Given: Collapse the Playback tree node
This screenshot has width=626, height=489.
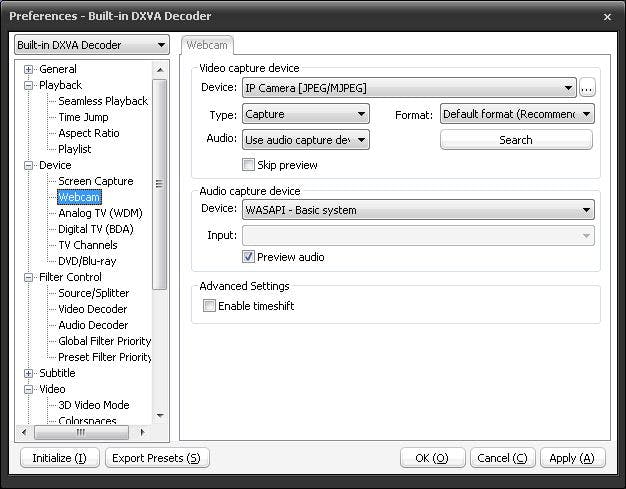Looking at the screenshot, I should click(28, 85).
